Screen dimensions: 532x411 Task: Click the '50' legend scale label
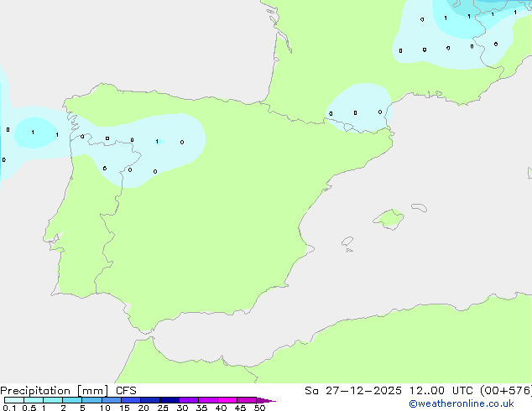(x=259, y=408)
